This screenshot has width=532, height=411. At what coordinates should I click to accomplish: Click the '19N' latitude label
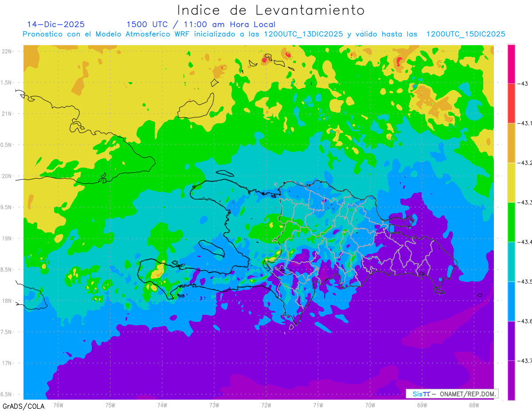8,238
